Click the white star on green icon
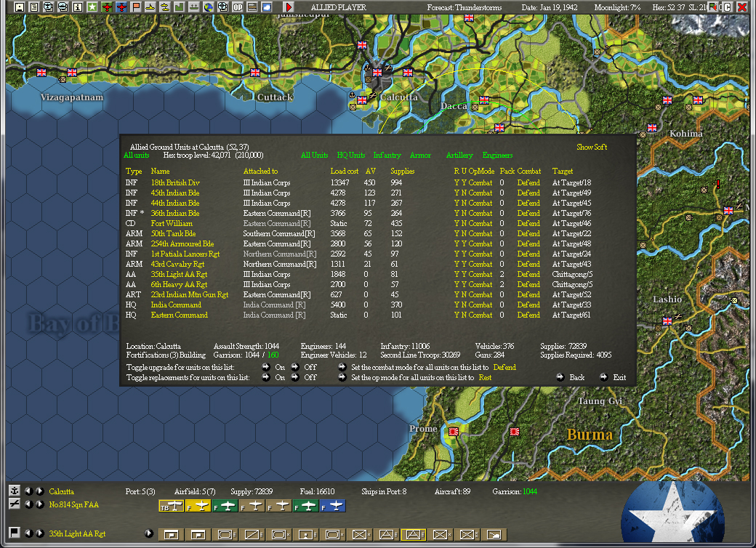Image resolution: width=756 pixels, height=548 pixels. [92, 7]
